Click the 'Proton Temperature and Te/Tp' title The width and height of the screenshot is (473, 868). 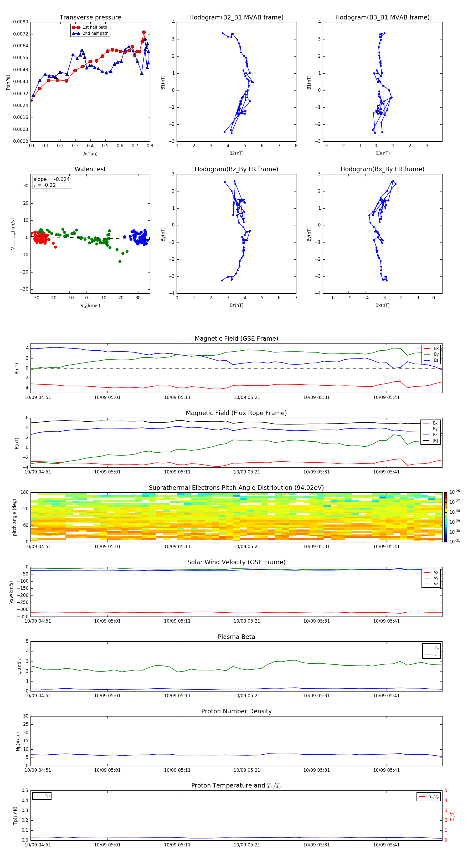tap(236, 785)
